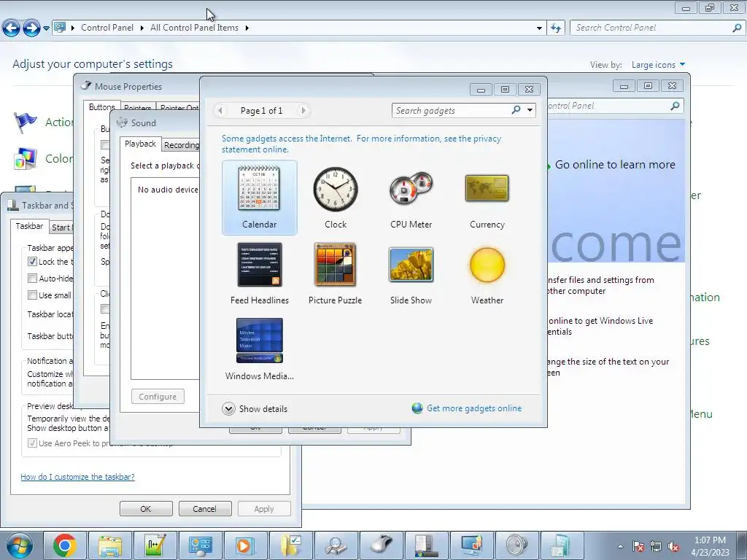This screenshot has width=747, height=560.
Task: Click Apply in Taskbar properties dialog
Action: coord(264,508)
